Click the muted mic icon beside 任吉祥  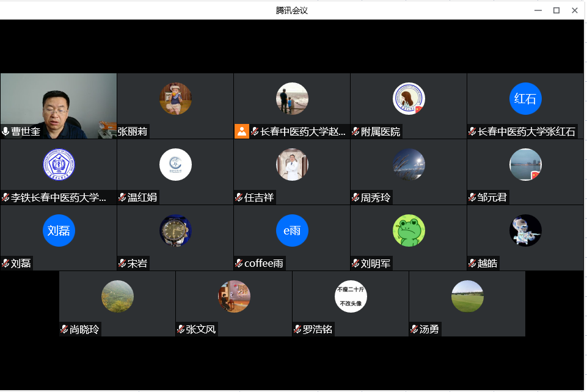(239, 197)
